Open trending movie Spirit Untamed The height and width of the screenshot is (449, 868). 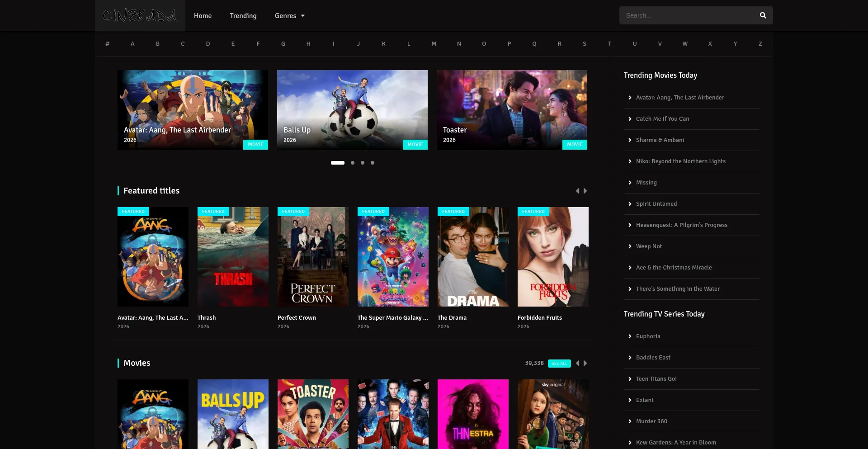coord(656,204)
